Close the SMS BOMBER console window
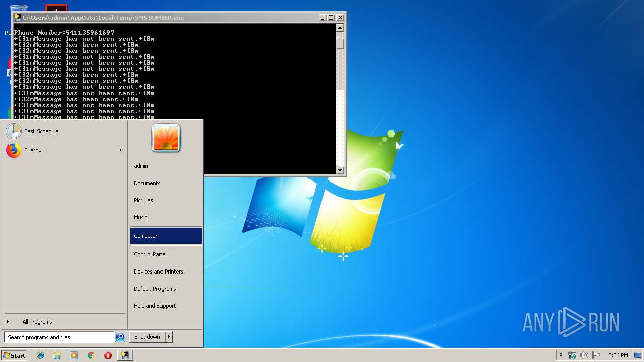The height and width of the screenshot is (362, 644). pos(340,17)
